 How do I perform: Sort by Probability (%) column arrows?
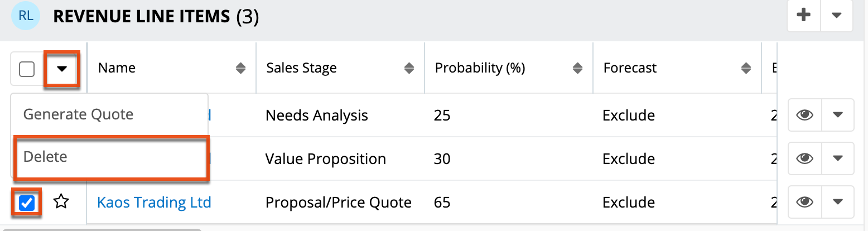[577, 68]
